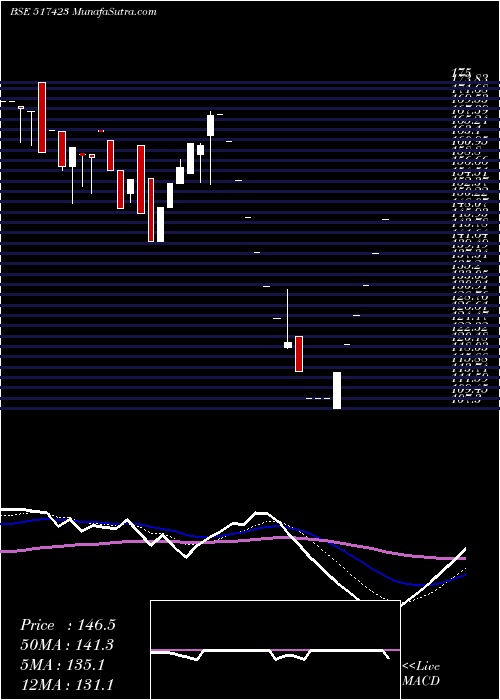Click the large white candle at chart bottom
This screenshot has height=700, width=500.
pos(337,390)
